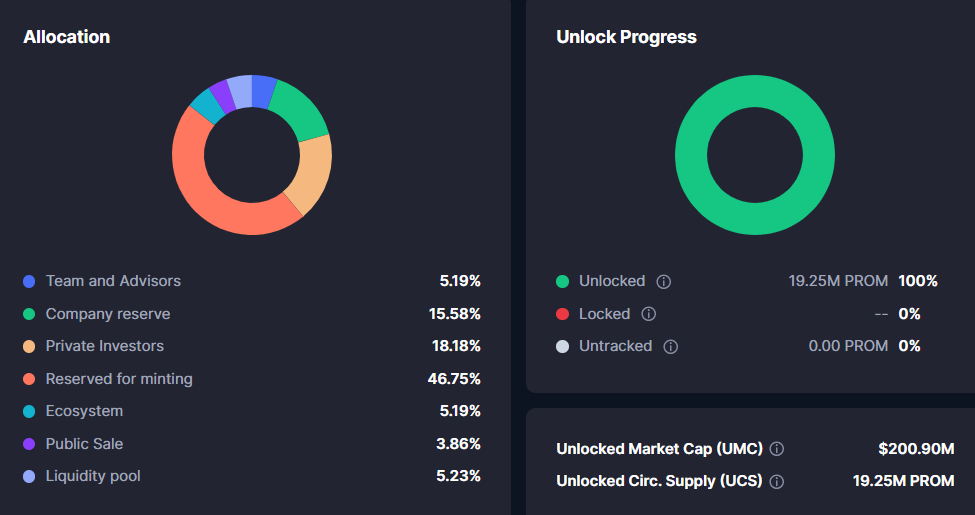
Task: Select the Company reserve legend label
Action: [108, 314]
